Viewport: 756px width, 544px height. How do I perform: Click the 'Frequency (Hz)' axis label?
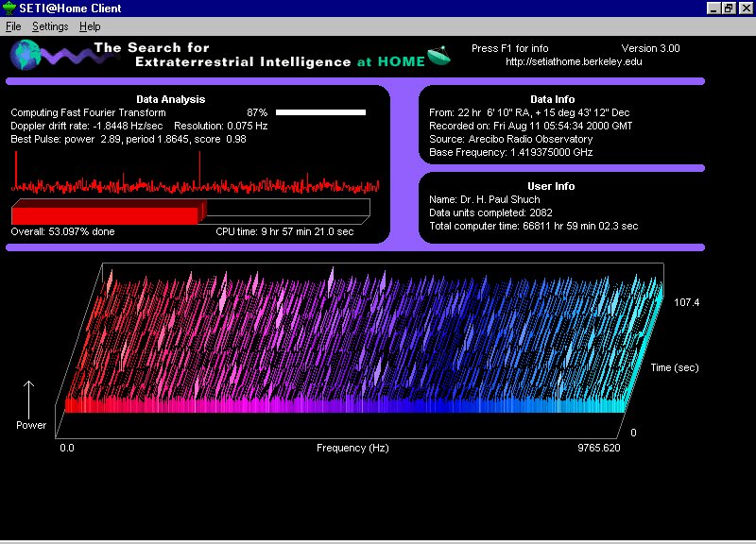coord(352,448)
